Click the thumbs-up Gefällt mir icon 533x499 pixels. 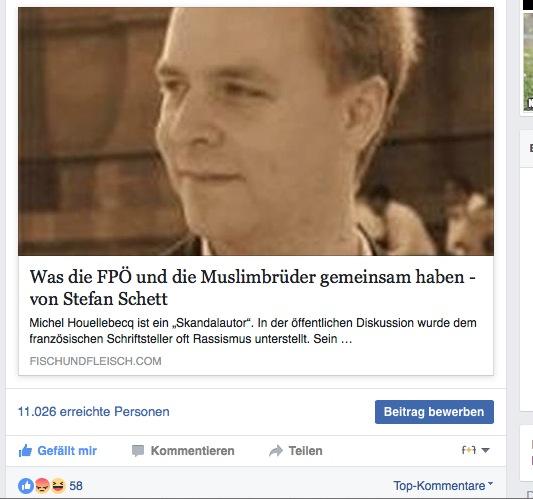(x=25, y=451)
